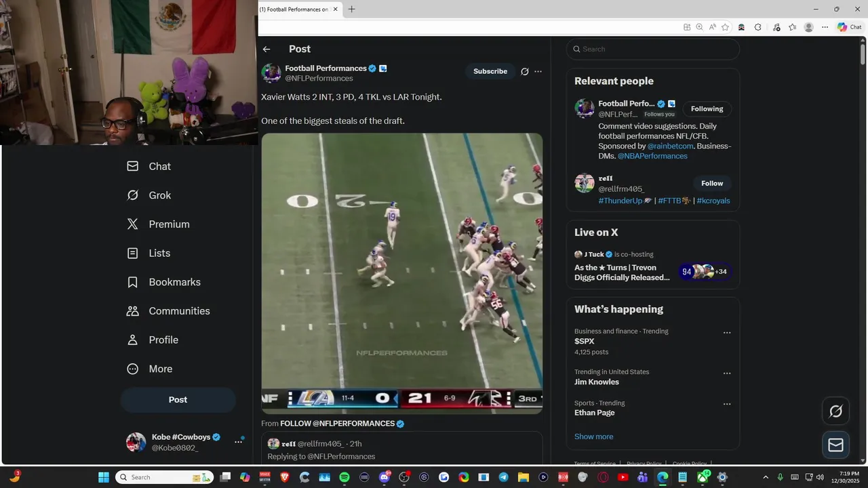Click Following button for Football Performances
The image size is (868, 488).
click(707, 108)
